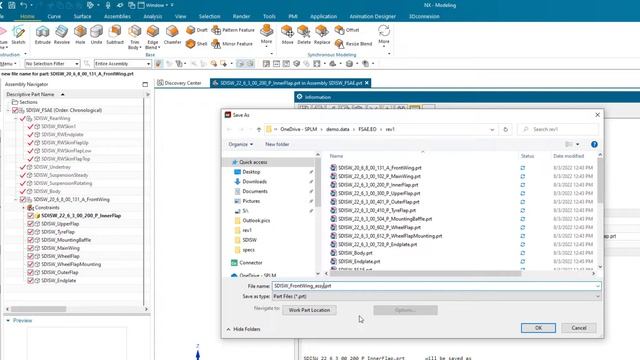This screenshot has height=360, width=640.
Task: Open the Save as type dropdown
Action: tap(436, 296)
